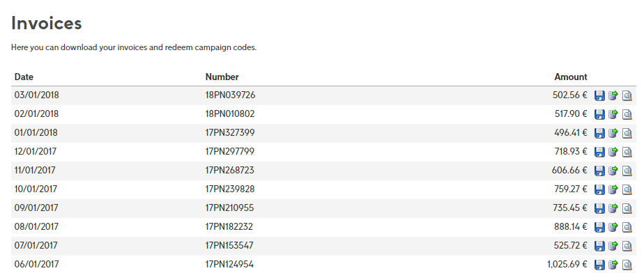The width and height of the screenshot is (644, 273).
Task: Open the preview icon for invoice 17PN124954
Action: tap(627, 265)
